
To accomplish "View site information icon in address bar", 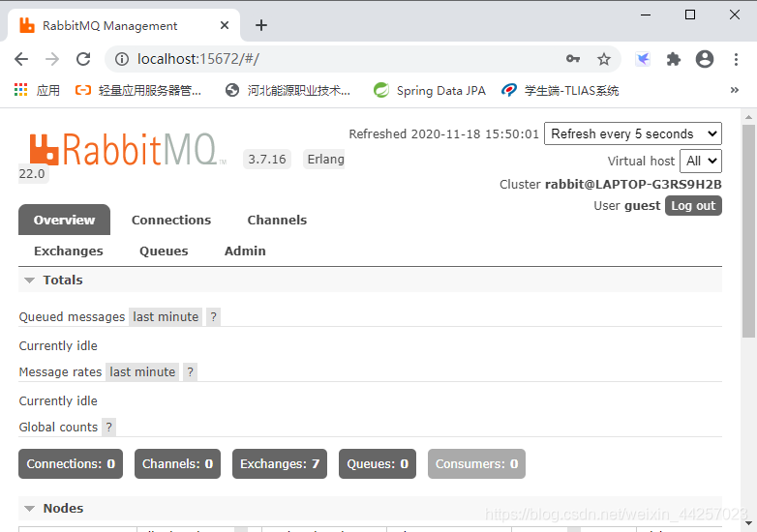I will pos(122,59).
